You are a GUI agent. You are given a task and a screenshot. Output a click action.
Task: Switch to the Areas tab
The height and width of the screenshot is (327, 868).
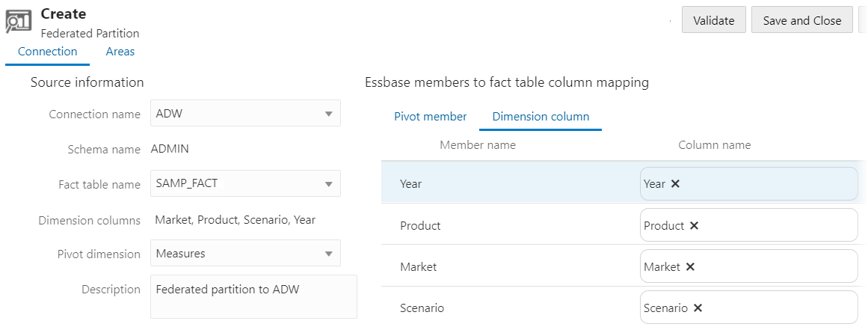[120, 52]
